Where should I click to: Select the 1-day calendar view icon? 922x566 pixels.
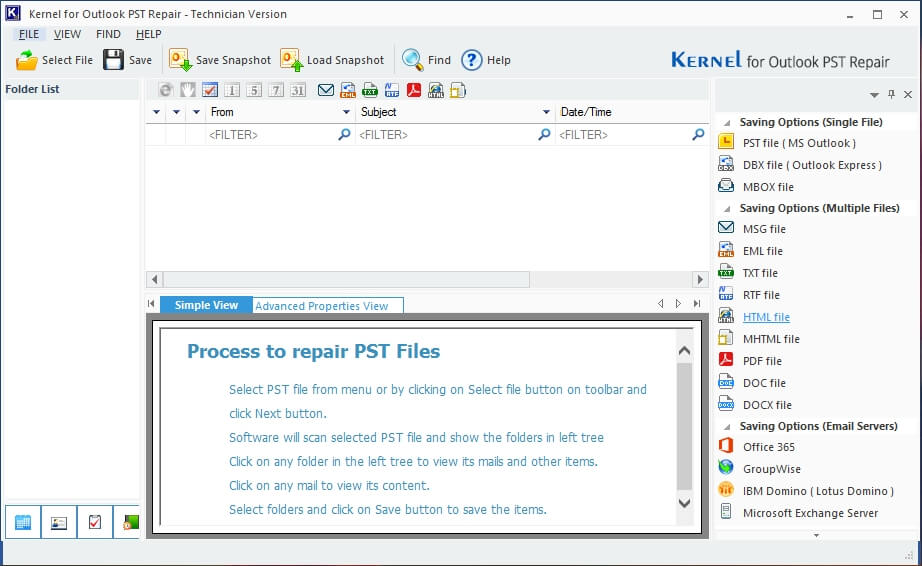tap(232, 90)
